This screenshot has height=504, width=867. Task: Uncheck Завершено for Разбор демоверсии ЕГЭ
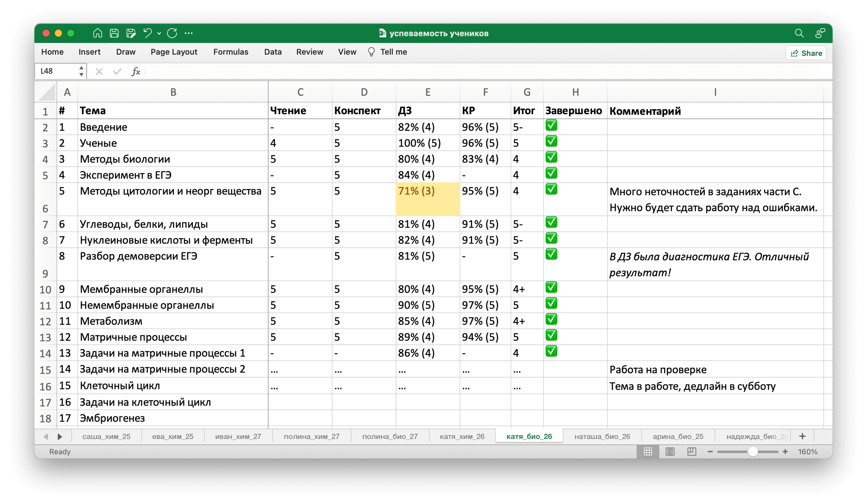(x=551, y=254)
